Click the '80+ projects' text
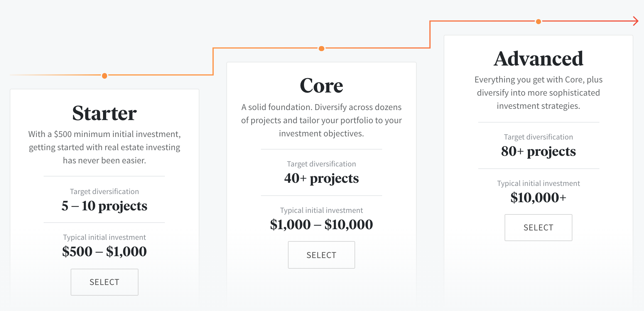 [x=538, y=151]
